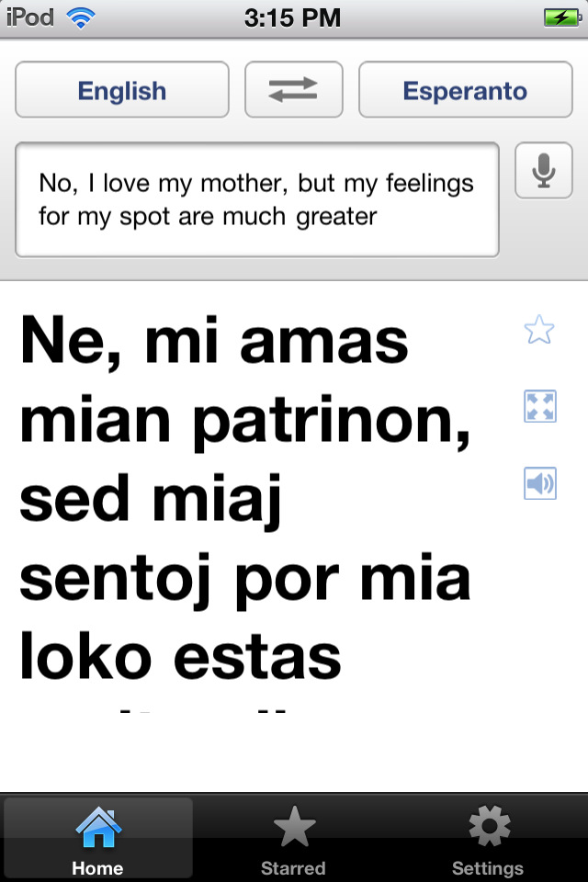Play the translation audio with the speaker icon
The image size is (588, 882).
539,483
